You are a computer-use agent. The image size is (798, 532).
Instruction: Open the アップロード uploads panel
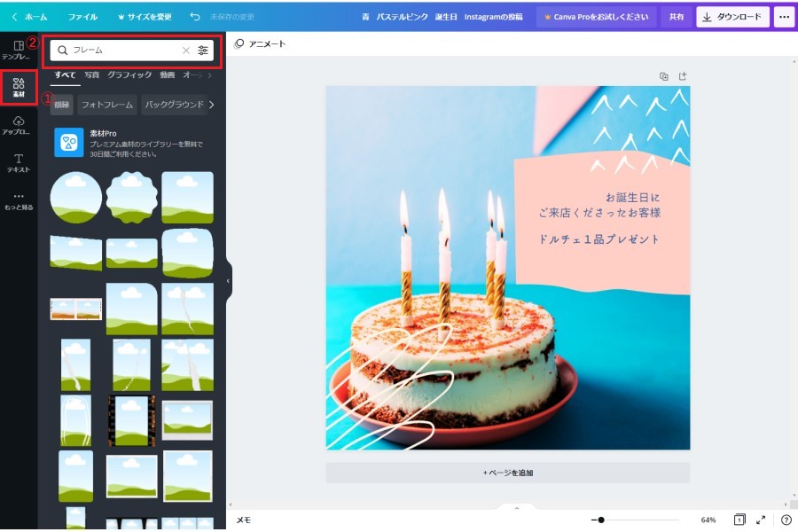(x=18, y=125)
